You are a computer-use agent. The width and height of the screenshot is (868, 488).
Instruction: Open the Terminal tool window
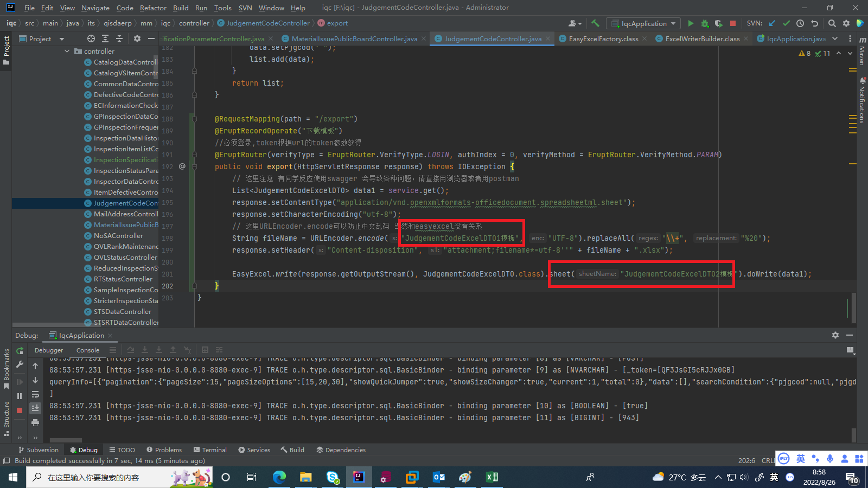[x=210, y=450]
